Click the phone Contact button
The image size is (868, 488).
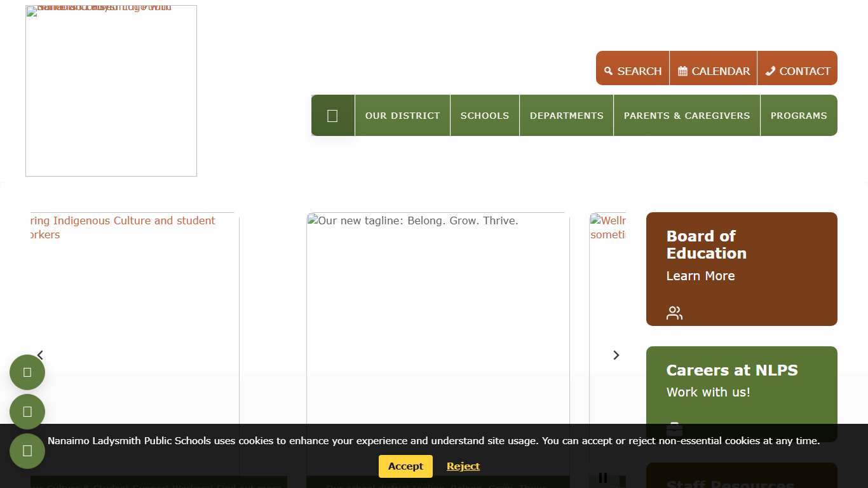click(x=797, y=71)
